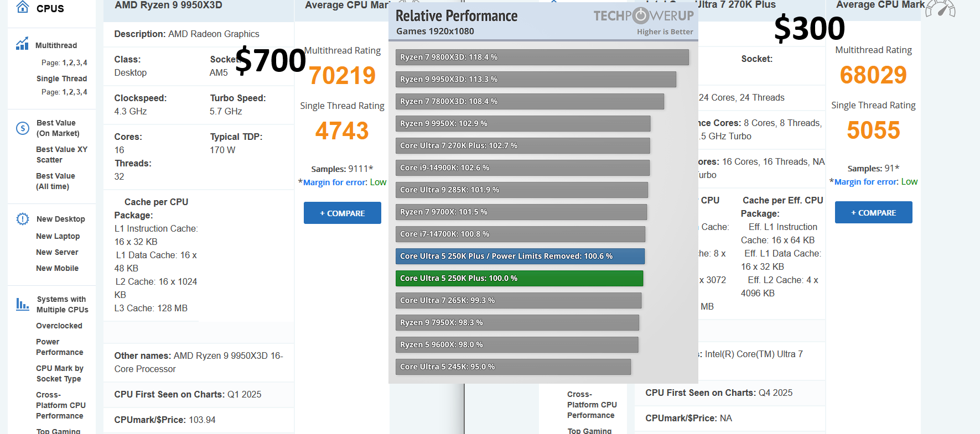Open Best Value (On Market) list
Viewport: 980px width, 434px height.
click(x=58, y=128)
